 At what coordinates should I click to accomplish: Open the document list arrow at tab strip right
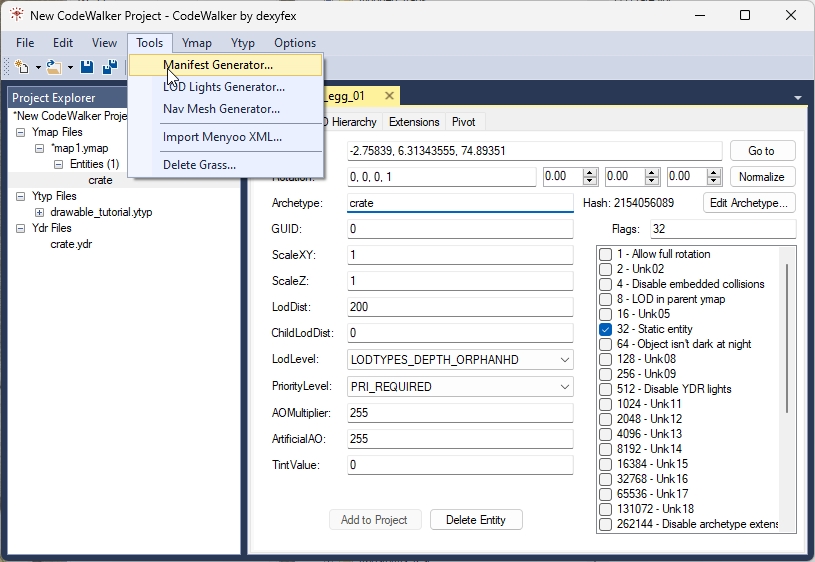pos(797,98)
